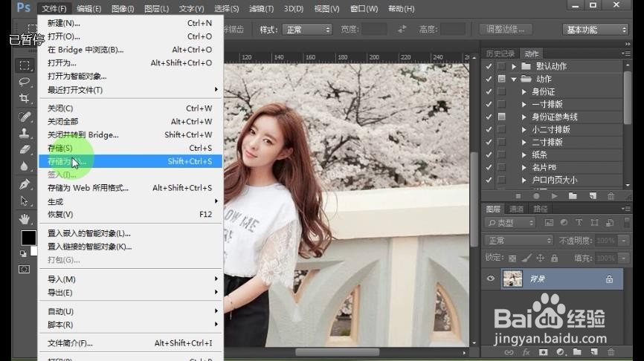The width and height of the screenshot is (644, 361).
Task: Lock layer position with move icon
Action: point(541,258)
